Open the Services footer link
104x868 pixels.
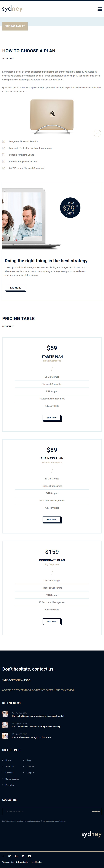point(9,773)
